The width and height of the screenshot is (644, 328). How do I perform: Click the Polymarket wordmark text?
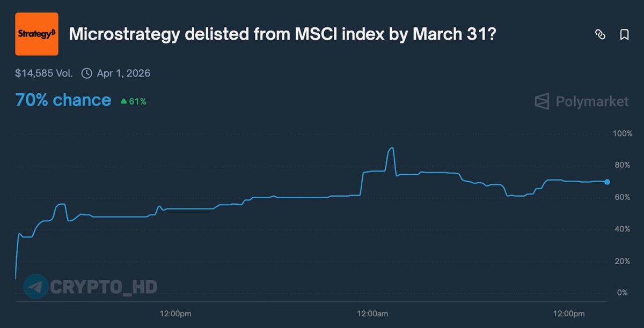[x=592, y=101]
